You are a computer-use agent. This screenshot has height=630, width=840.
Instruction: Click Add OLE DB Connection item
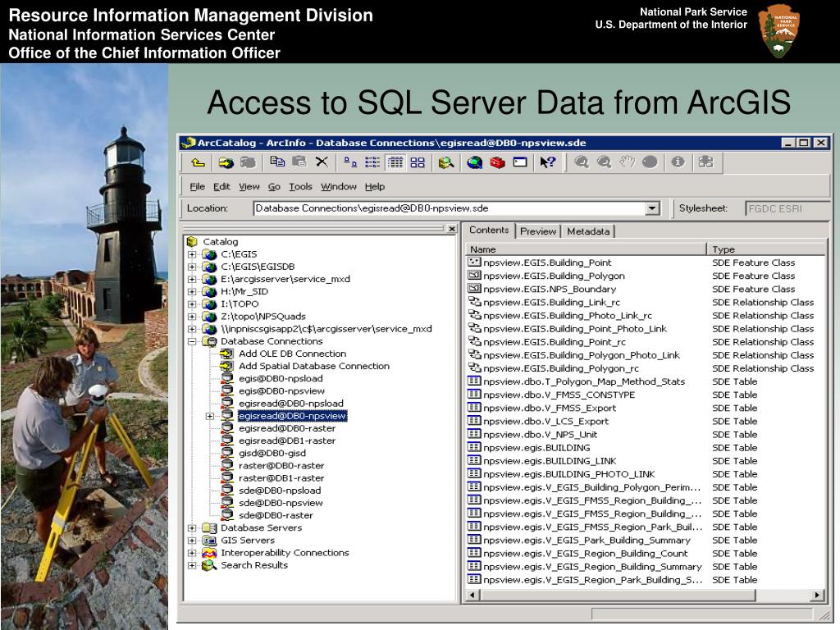[x=292, y=354]
